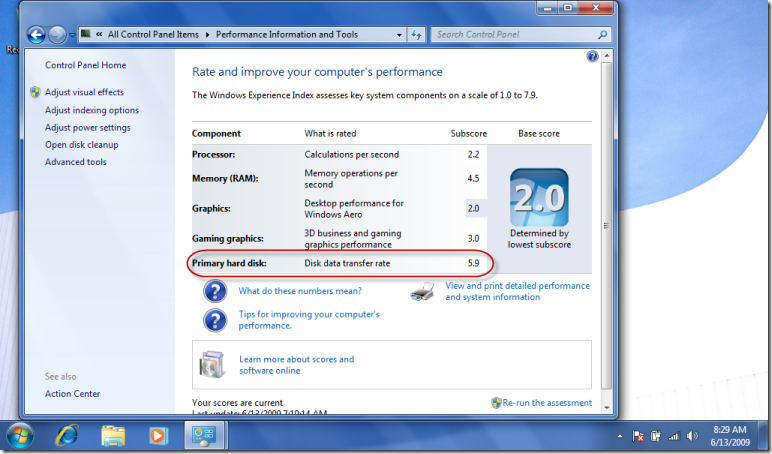
Task: Click the volume speaker tray icon
Action: (692, 436)
